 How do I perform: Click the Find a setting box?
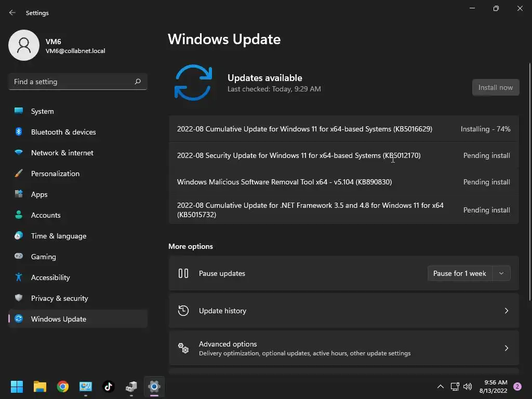78,82
